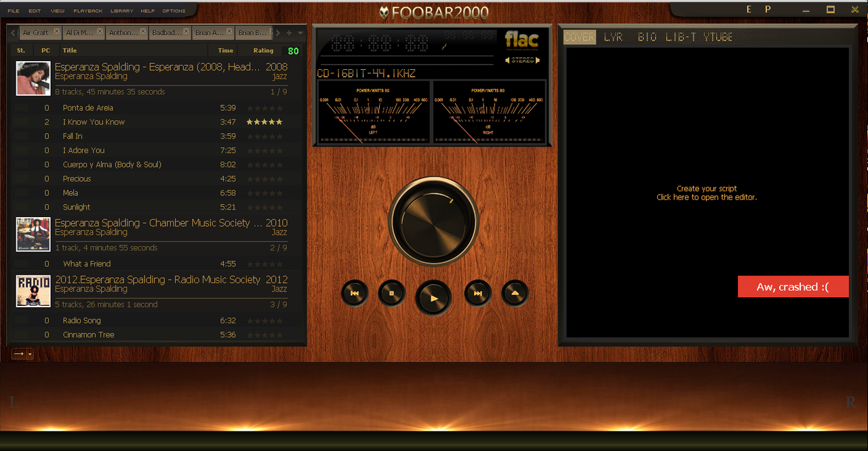The height and width of the screenshot is (451, 868).
Task: Click right arrow beside STEREO indicator
Action: click(x=538, y=60)
